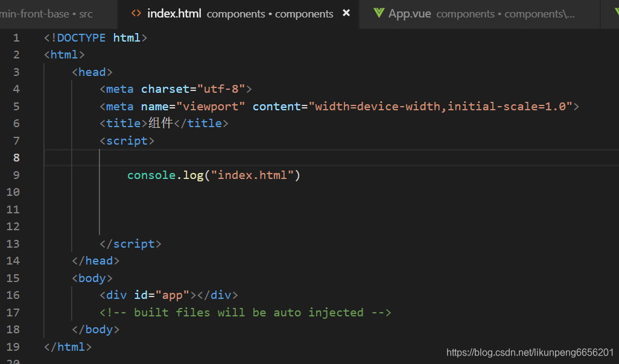Click the DOCTYPE html declaration text
The image size is (619, 364).
click(x=95, y=38)
